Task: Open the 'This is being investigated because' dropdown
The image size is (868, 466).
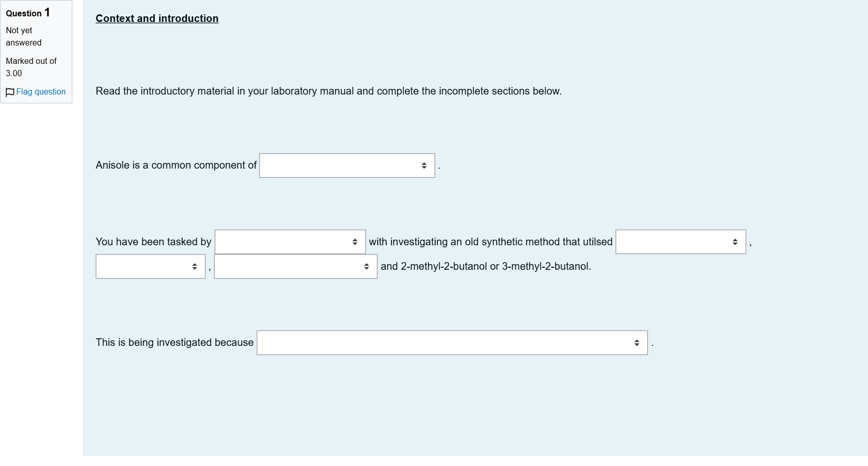Action: [x=452, y=342]
